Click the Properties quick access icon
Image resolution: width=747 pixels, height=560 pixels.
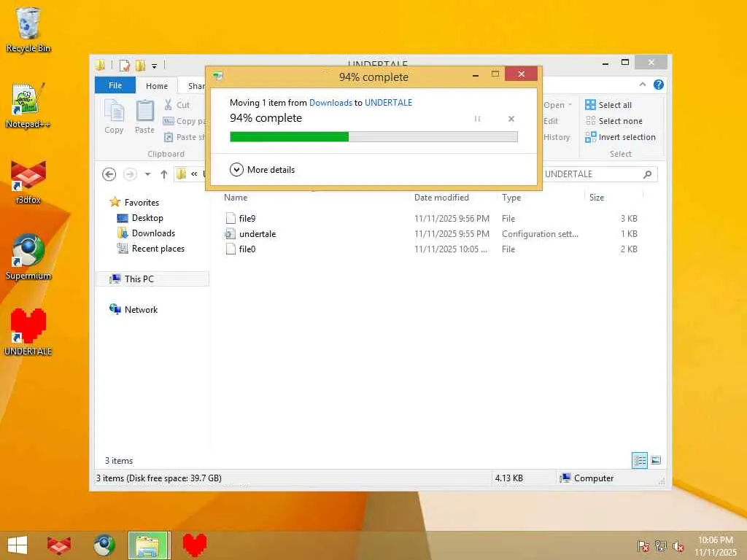pos(125,65)
